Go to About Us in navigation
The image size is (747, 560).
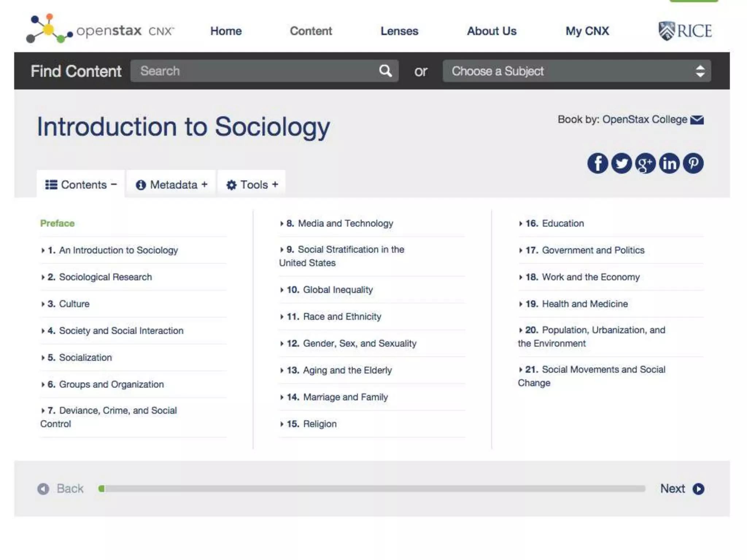point(492,31)
